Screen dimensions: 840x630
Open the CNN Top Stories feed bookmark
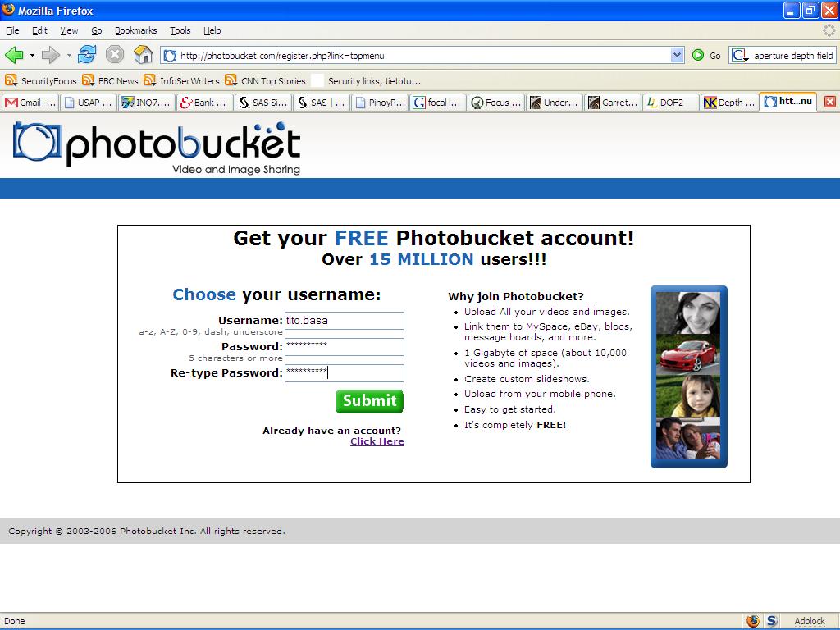tap(266, 81)
